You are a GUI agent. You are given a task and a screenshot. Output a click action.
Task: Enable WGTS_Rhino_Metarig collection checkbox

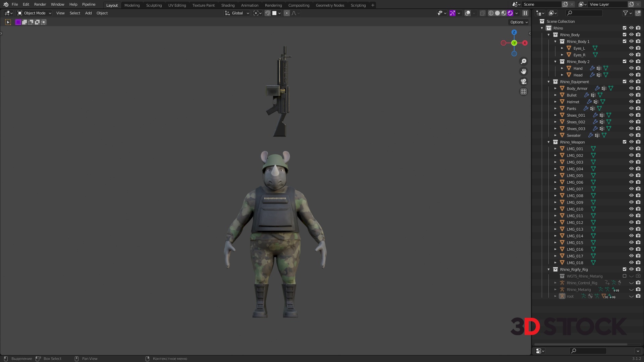[x=625, y=276]
